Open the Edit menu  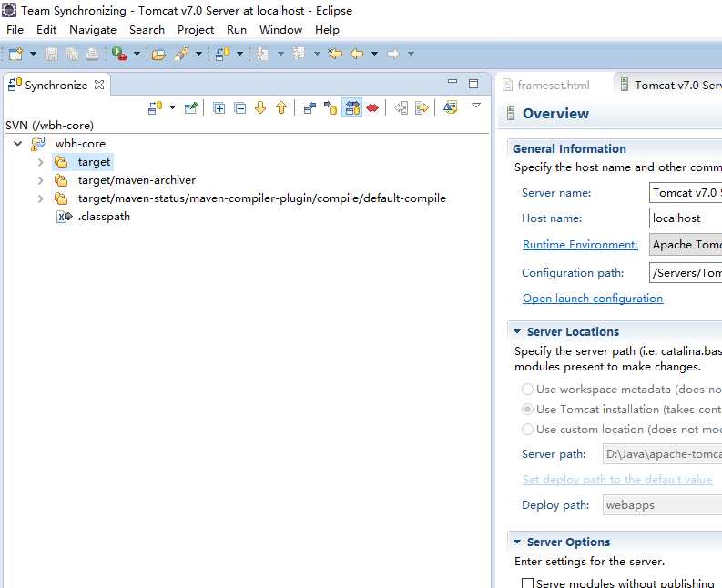[x=46, y=29]
